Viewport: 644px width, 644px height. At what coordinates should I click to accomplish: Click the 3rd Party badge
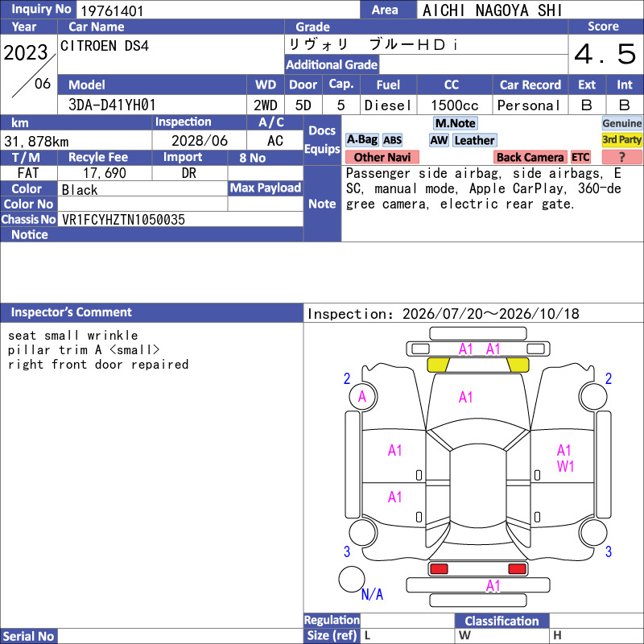[x=621, y=139]
